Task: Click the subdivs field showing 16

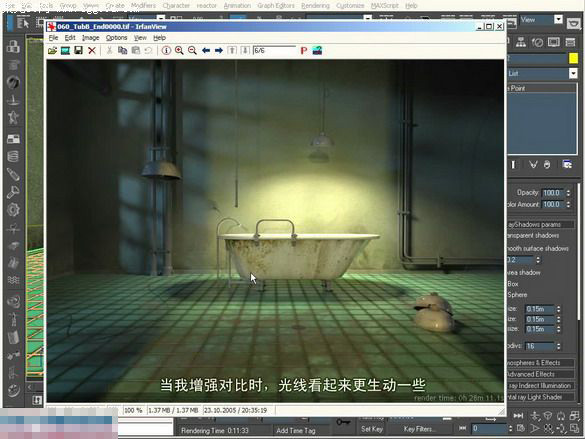Action: pos(540,346)
